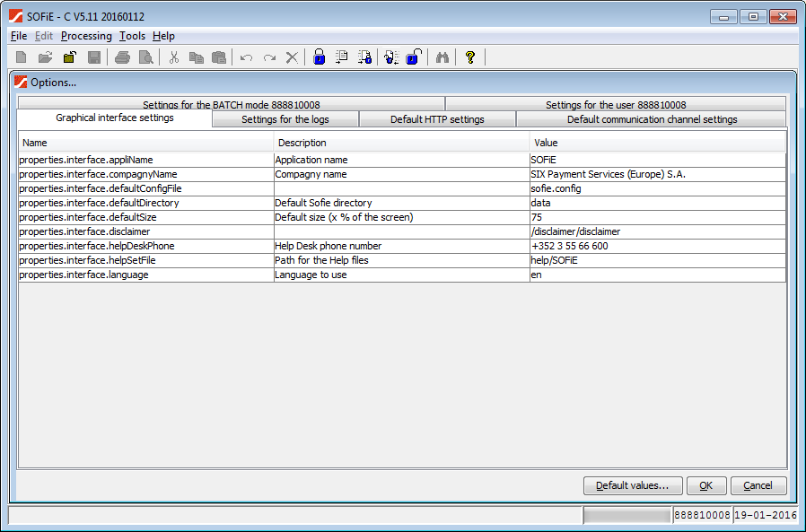This screenshot has height=532, width=806.
Task: Open the Tools menu
Action: (x=132, y=36)
